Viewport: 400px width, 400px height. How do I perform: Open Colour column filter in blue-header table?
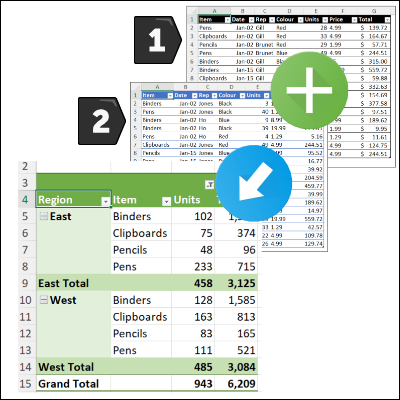(242, 96)
